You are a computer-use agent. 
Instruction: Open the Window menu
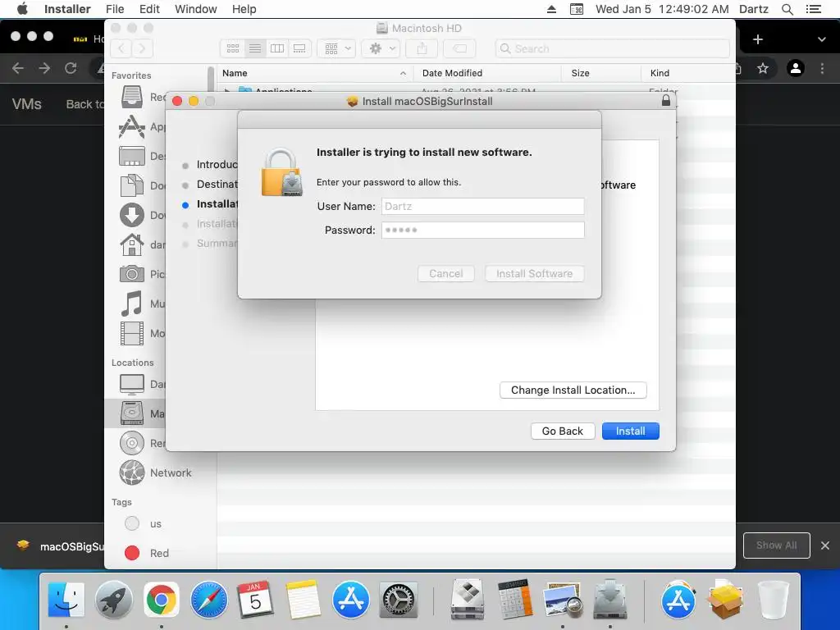(x=195, y=9)
